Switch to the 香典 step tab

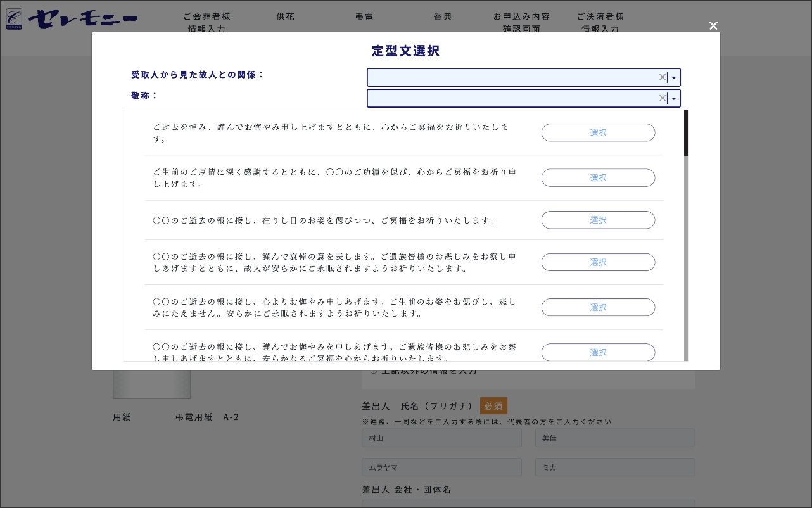(x=443, y=17)
